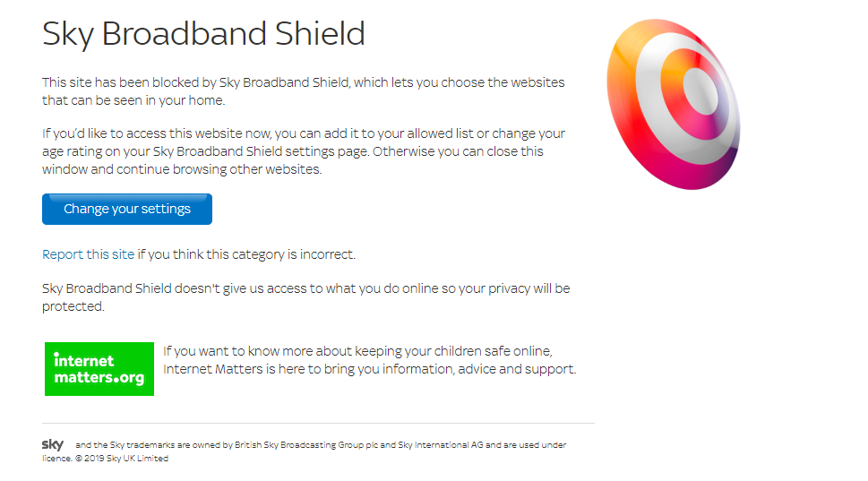This screenshot has height=481, width=868.
Task: Click the Sky trademarks footer notice
Action: click(x=305, y=451)
